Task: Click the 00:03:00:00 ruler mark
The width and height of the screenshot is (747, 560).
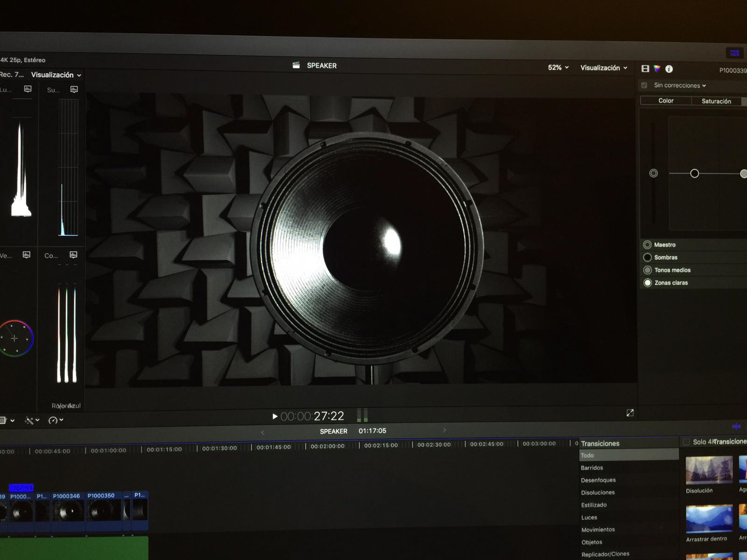Action: 539,443
